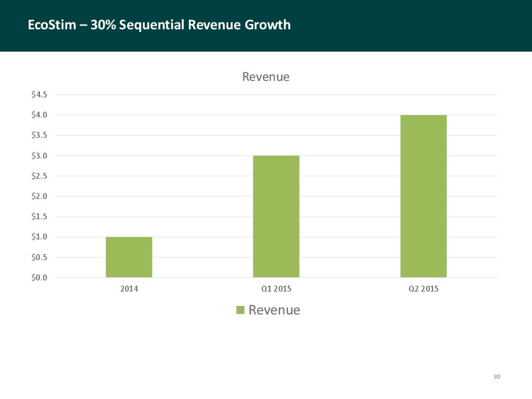Click the "$3.5" y-axis value
Viewport: 532px width, 399px height.
tap(39, 136)
